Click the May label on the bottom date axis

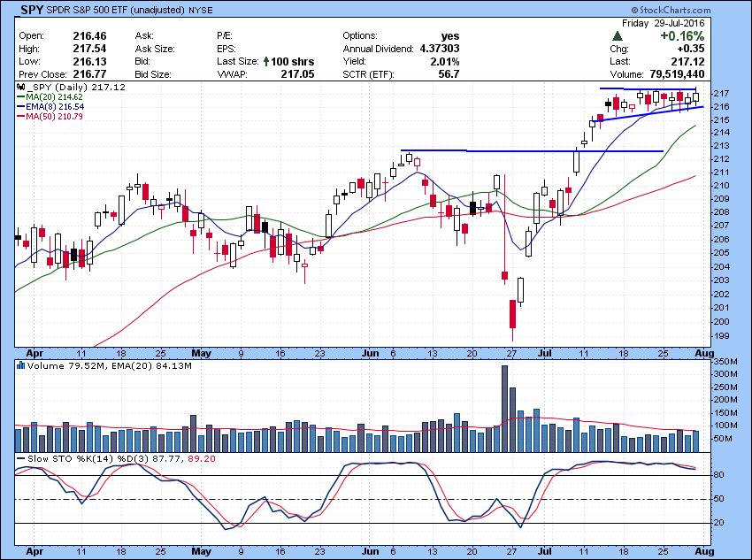coord(201,551)
